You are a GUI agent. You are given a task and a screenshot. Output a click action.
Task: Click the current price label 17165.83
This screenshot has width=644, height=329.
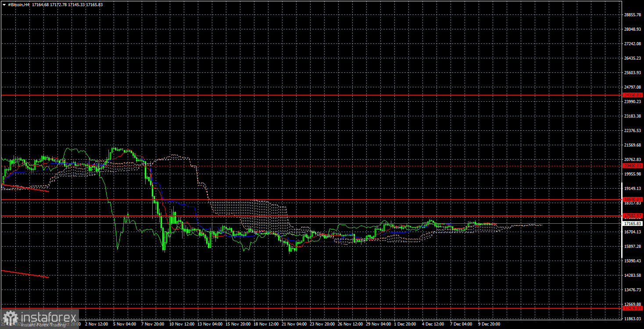[x=633, y=223]
